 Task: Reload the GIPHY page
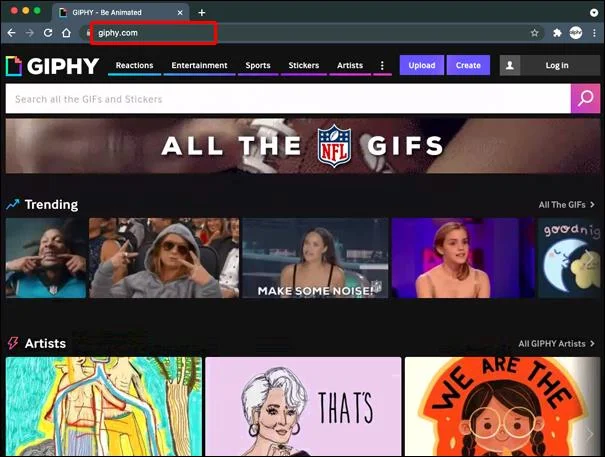pyautogui.click(x=48, y=33)
